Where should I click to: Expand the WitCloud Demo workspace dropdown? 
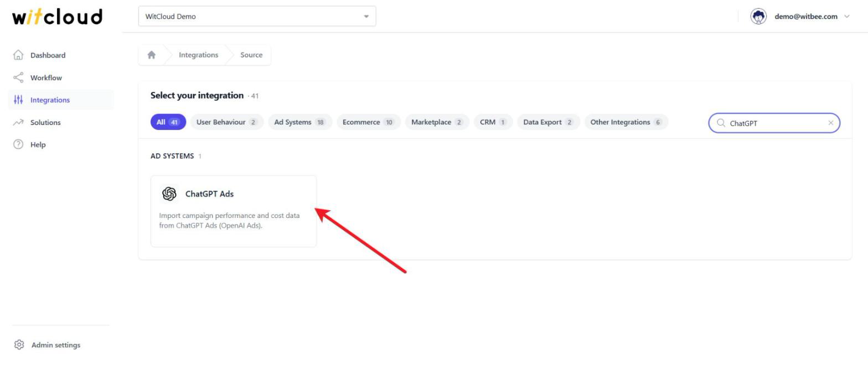point(257,16)
